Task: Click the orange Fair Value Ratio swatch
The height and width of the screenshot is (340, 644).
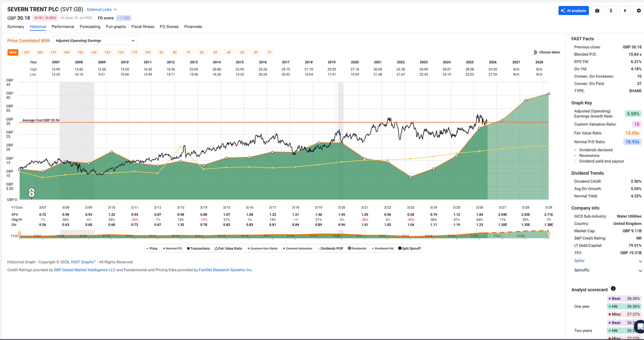Action: [x=632, y=133]
